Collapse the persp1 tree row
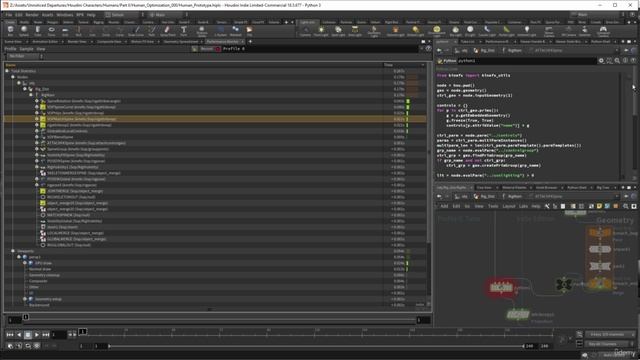640x360 pixels. [x=19, y=257]
